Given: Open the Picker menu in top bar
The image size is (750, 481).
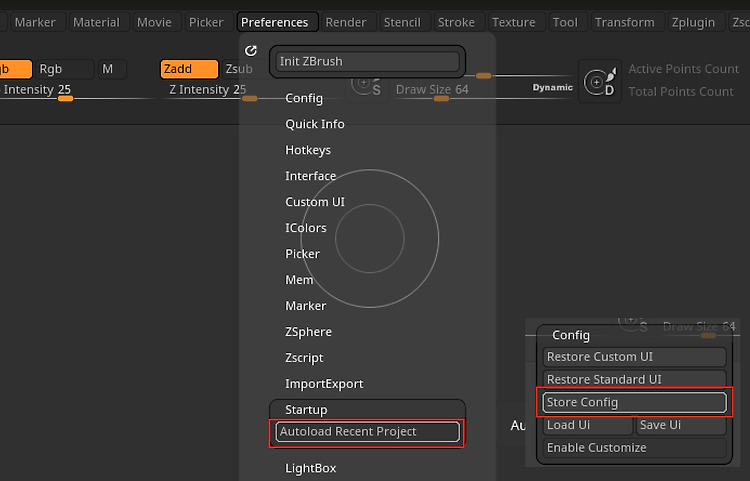Looking at the screenshot, I should [206, 22].
